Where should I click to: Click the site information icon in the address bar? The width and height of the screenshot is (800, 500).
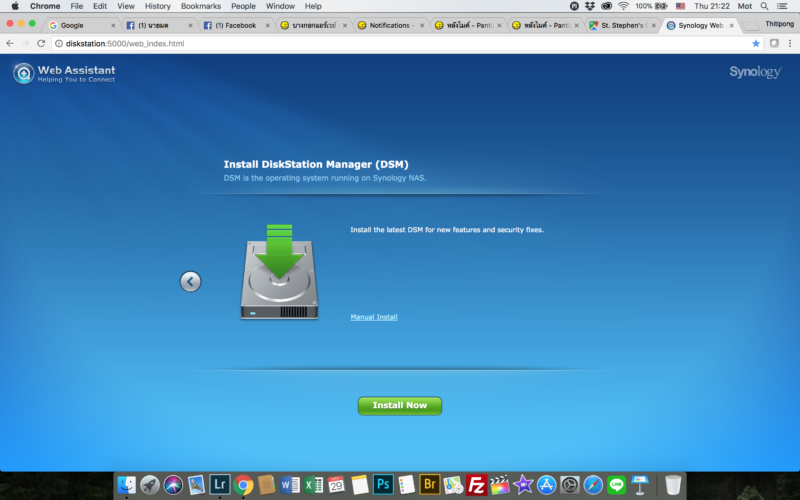coord(59,43)
